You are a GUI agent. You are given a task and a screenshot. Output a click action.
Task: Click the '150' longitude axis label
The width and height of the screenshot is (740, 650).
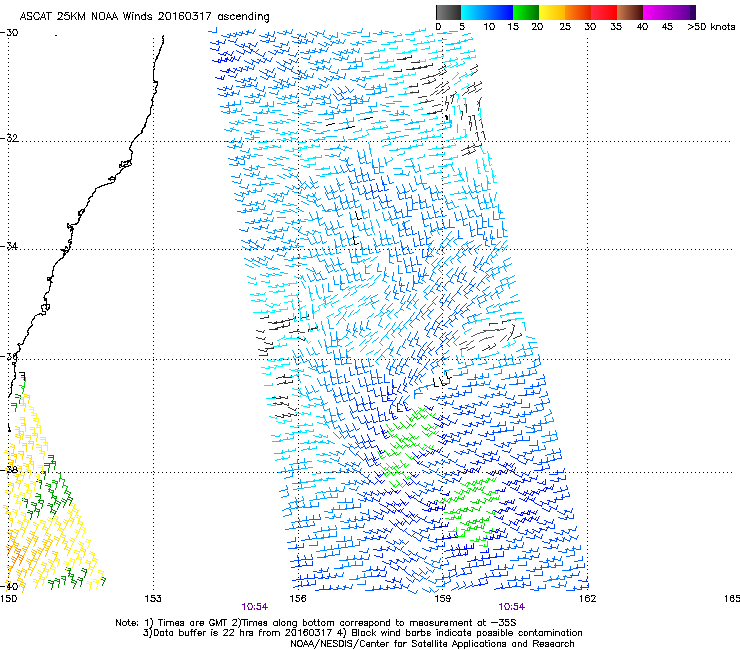click(8, 599)
